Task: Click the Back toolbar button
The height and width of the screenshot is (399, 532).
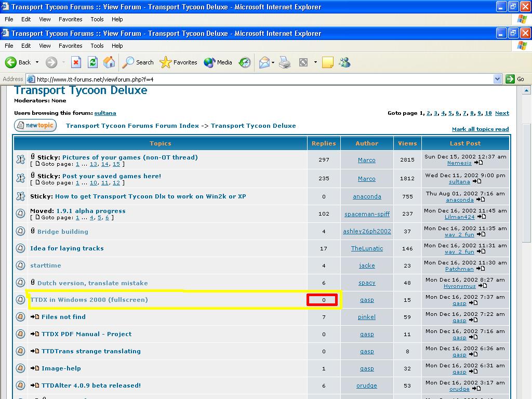Action: (x=18, y=62)
